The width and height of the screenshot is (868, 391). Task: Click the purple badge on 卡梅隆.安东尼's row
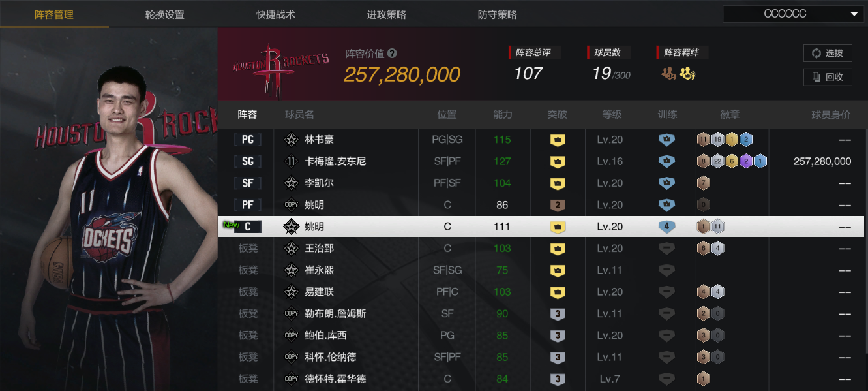747,161
